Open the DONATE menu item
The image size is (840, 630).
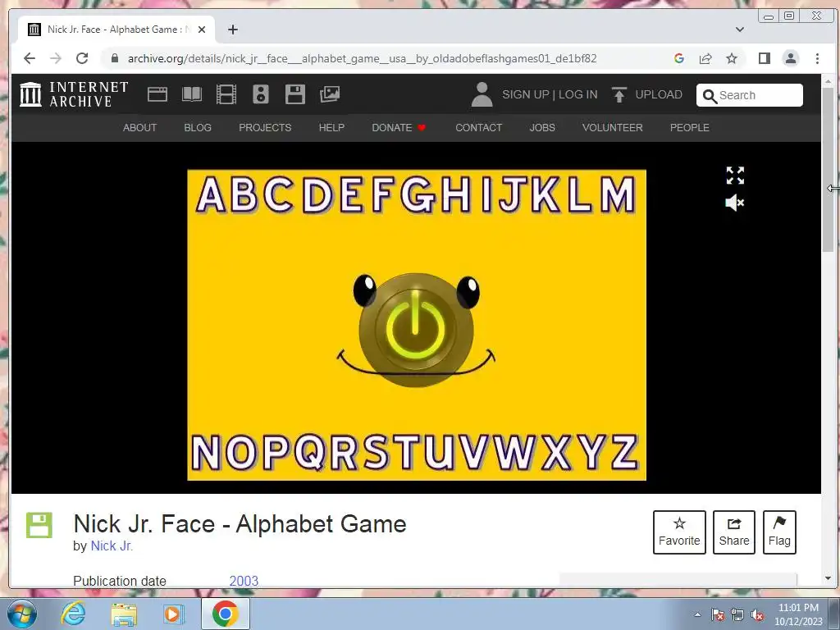click(x=399, y=128)
